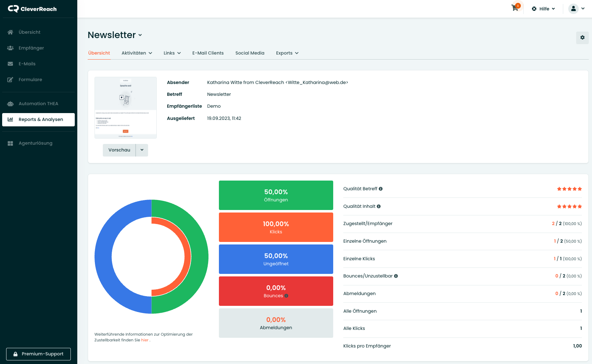Image resolution: width=592 pixels, height=364 pixels.
Task: Click the orange 100,00% Klicks tile
Action: [x=276, y=227]
